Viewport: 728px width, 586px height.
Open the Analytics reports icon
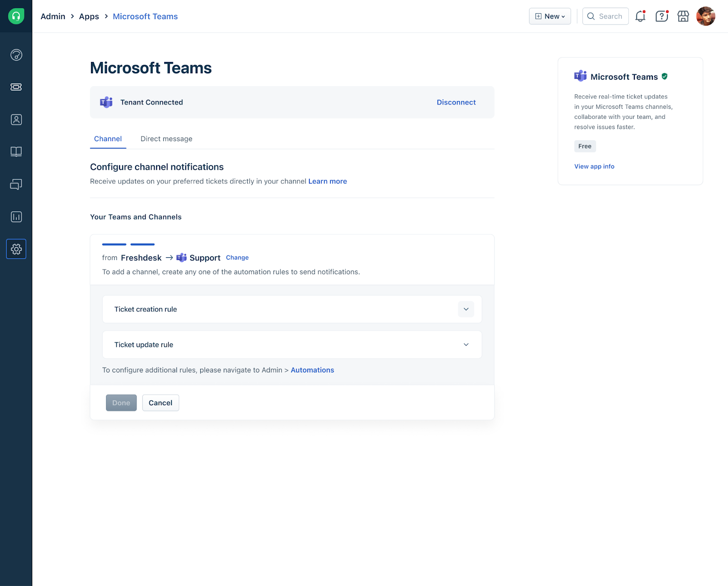[x=16, y=217]
